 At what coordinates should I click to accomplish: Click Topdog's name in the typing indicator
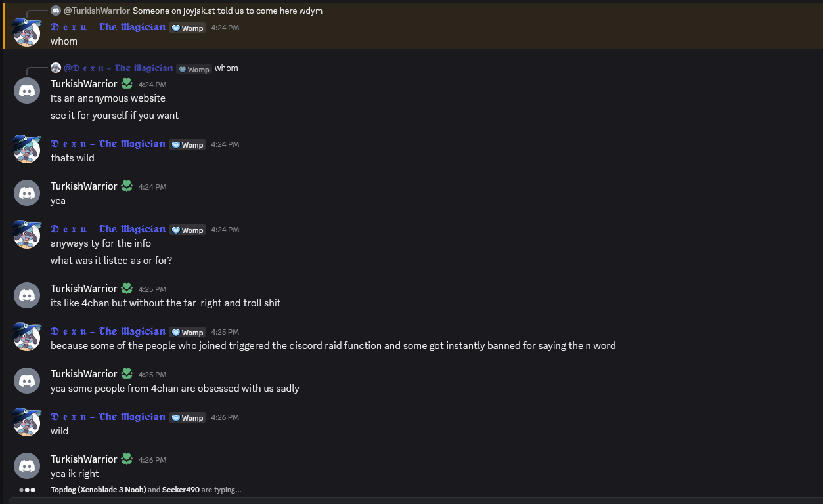click(98, 490)
